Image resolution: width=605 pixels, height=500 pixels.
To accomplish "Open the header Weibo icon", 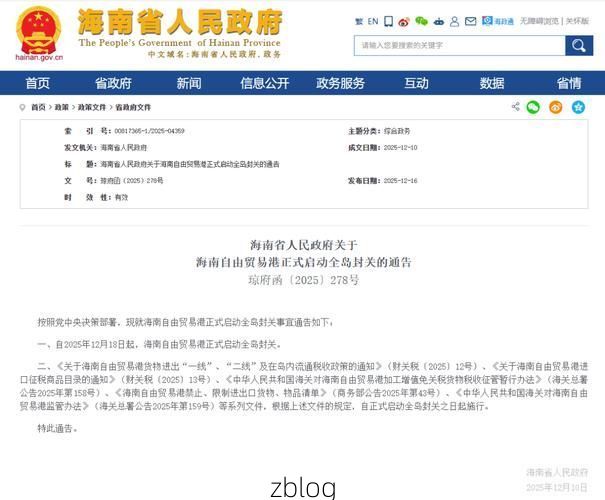I will pyautogui.click(x=404, y=22).
